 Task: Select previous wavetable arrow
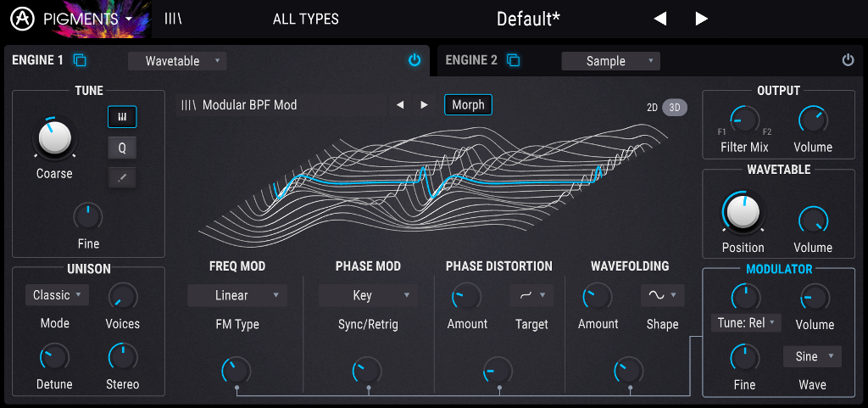tap(400, 105)
